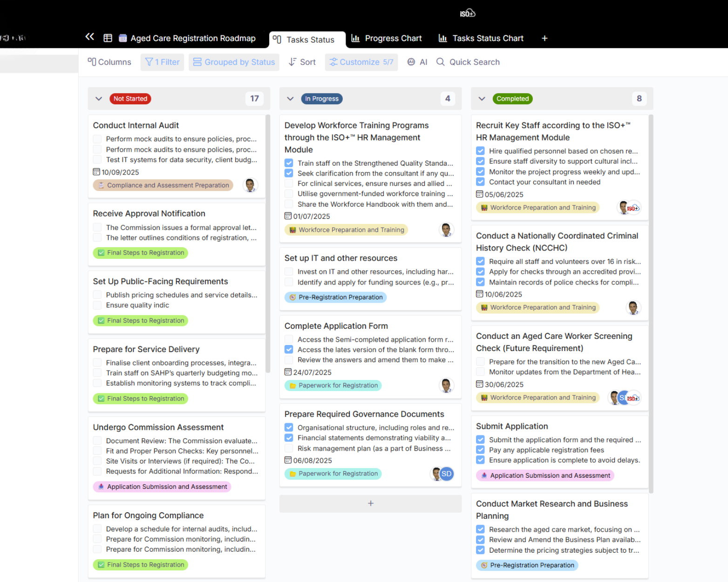Click the 1 Filter button

coord(163,62)
